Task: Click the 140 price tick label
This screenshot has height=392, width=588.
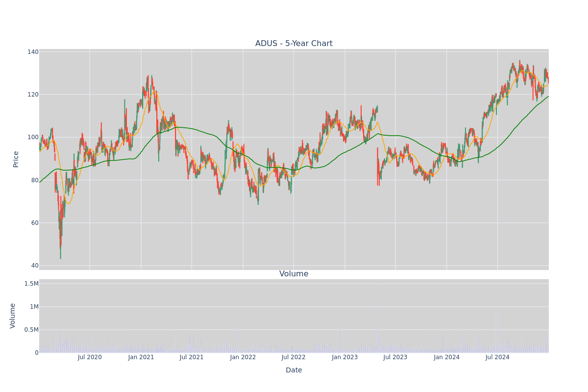Action: tap(33, 52)
